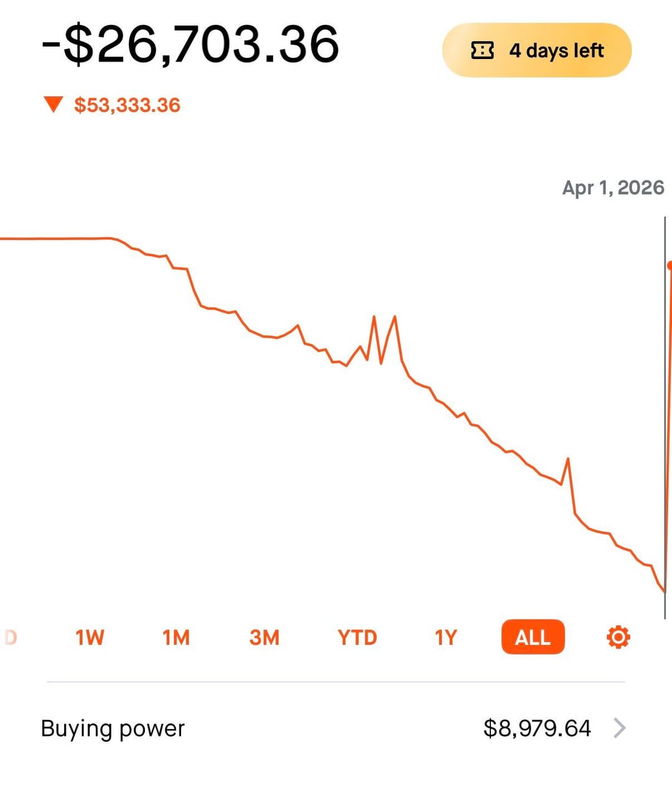Select the partially hidden 1D range tab
672x788 pixels.
[10, 637]
